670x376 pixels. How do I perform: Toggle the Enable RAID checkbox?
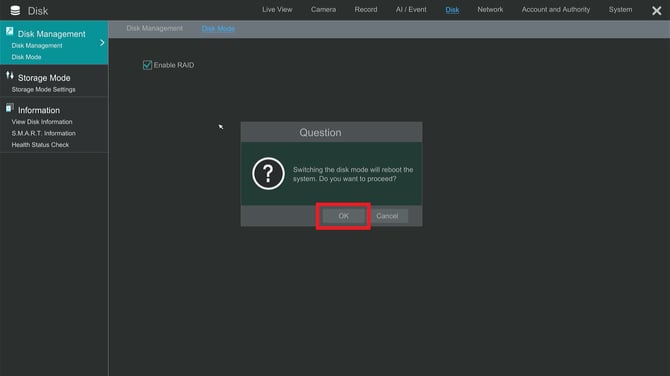pyautogui.click(x=147, y=65)
